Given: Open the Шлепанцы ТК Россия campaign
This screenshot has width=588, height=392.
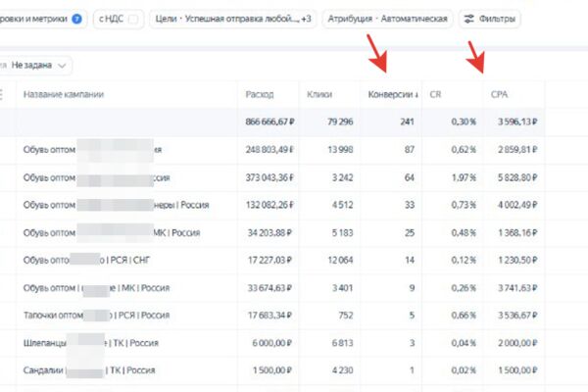Looking at the screenshot, I should tap(91, 343).
